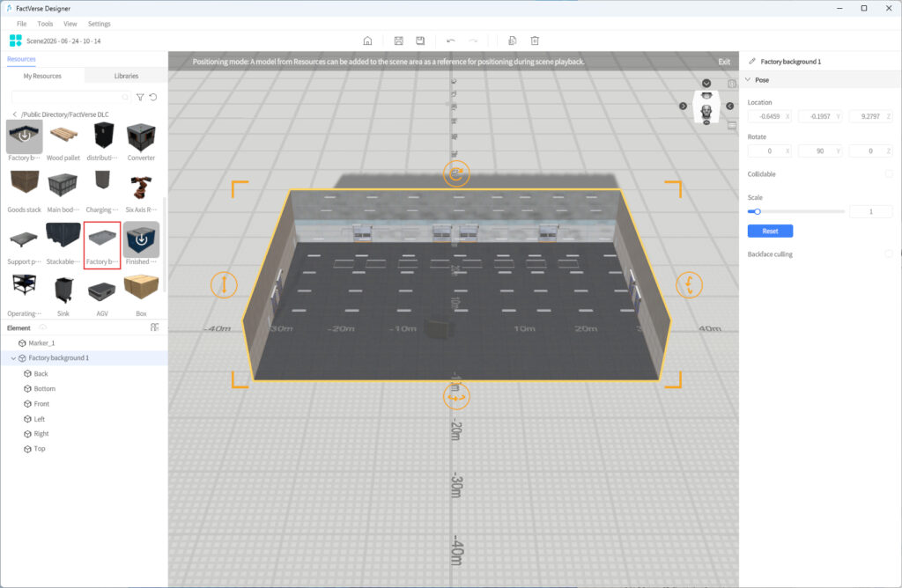The image size is (902, 588).
Task: Switch to the My Resources tab
Action: point(42,76)
